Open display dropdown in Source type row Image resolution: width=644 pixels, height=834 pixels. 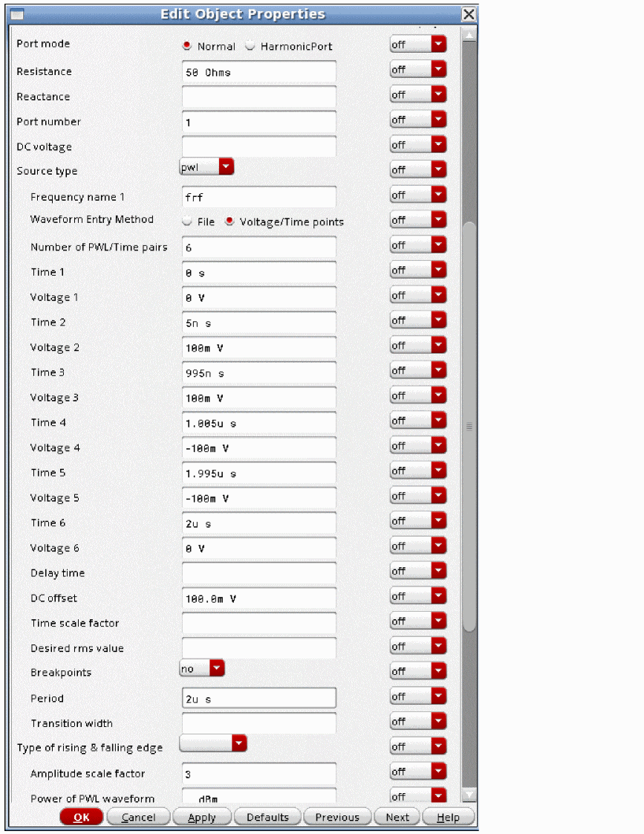point(418,169)
